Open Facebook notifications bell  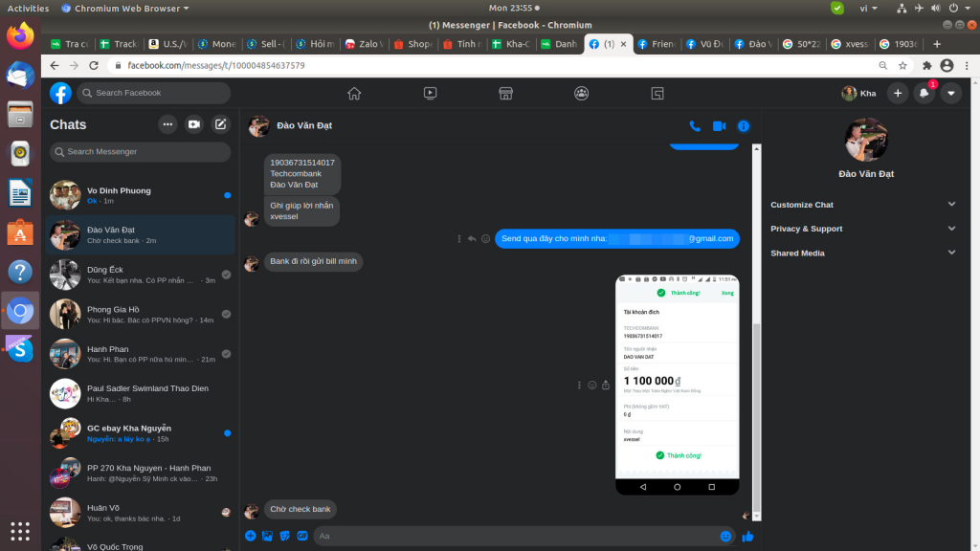point(924,93)
